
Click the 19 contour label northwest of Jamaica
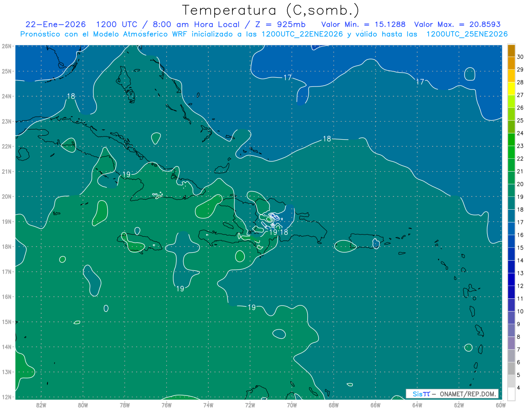[126, 174]
